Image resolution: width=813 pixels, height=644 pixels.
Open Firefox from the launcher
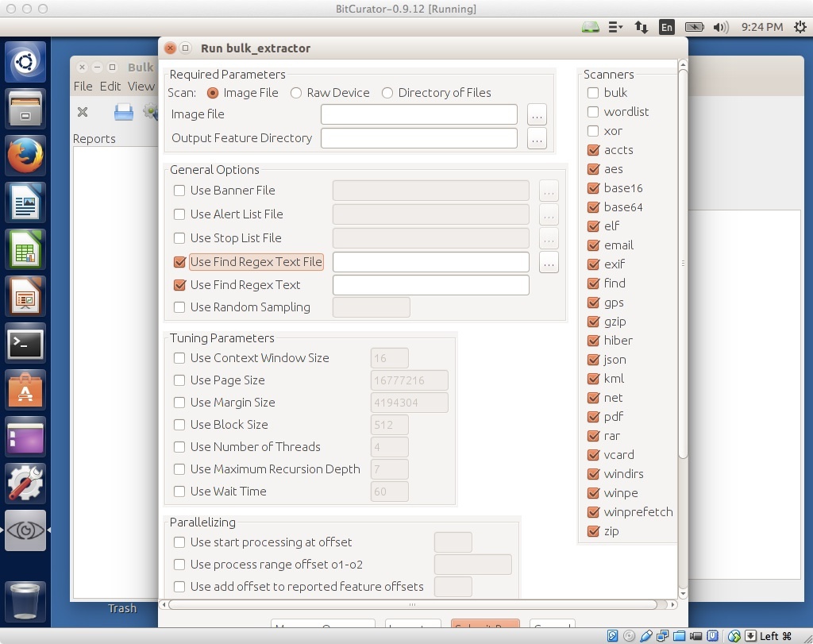click(x=25, y=156)
